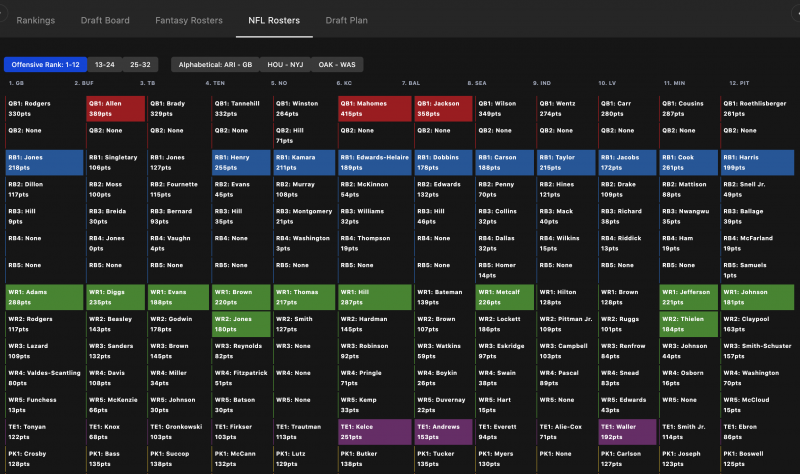The image size is (800, 474).
Task: Select QB1: Mahomes 415pts card
Action: click(x=375, y=109)
